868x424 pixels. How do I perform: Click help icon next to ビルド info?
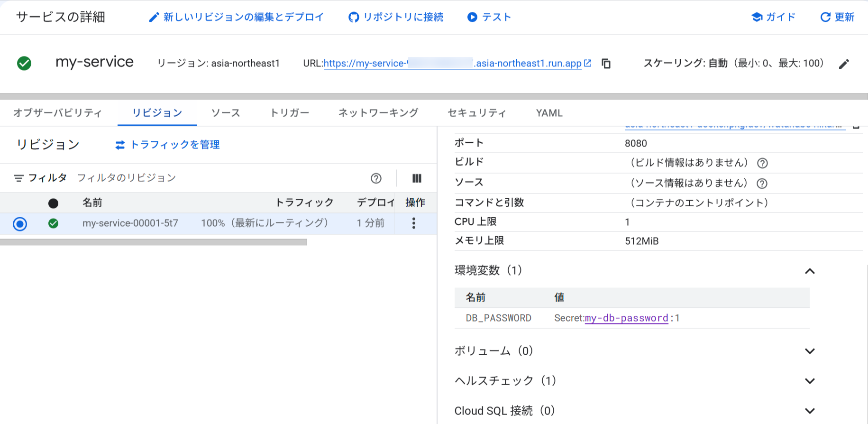(762, 163)
